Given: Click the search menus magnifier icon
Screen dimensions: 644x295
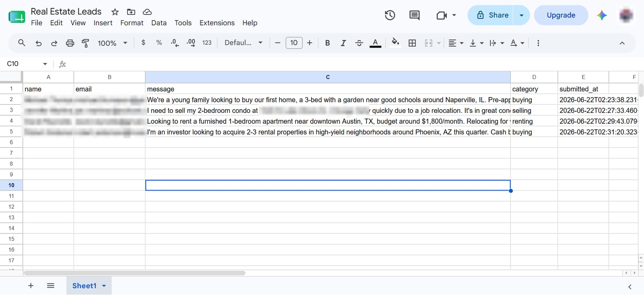Looking at the screenshot, I should pos(22,43).
